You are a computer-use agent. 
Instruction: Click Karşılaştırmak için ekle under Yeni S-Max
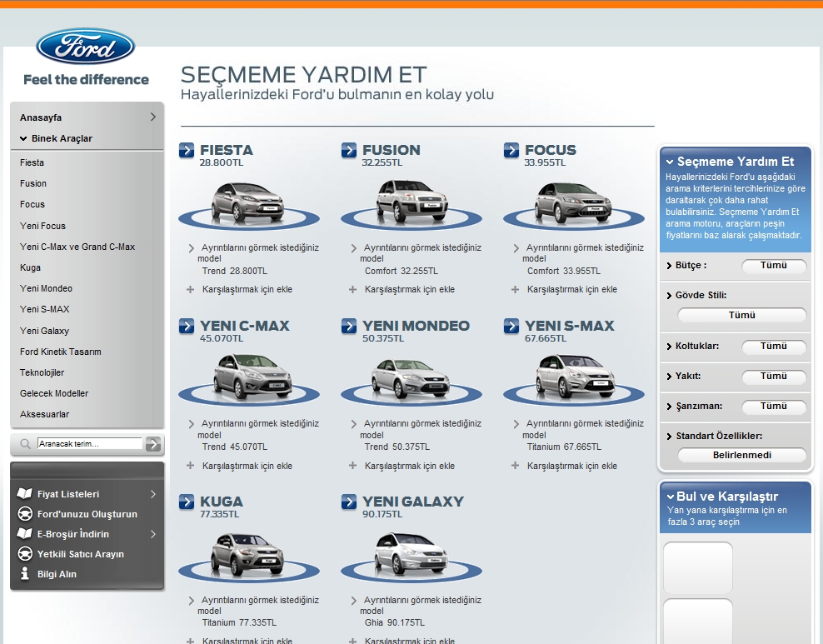point(572,466)
